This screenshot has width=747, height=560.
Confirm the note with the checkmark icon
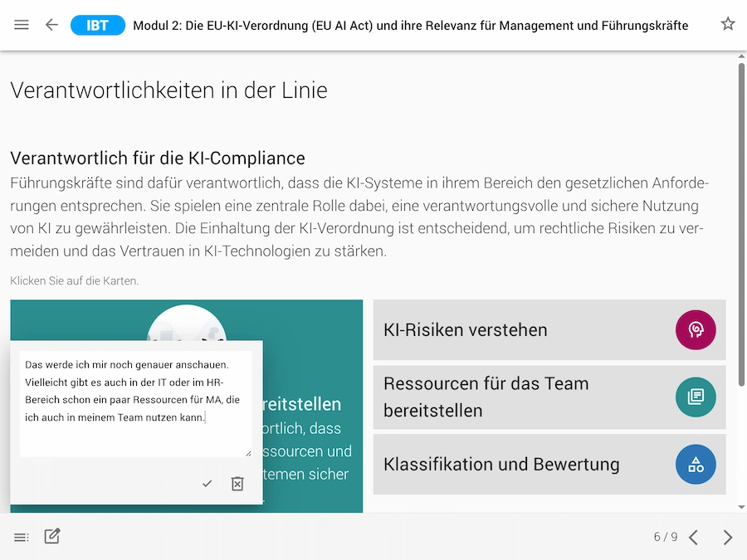207,484
